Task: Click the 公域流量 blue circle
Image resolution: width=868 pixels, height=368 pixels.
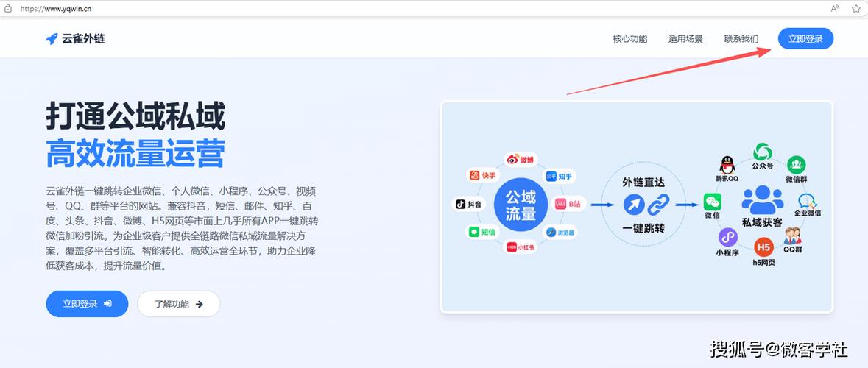Action: pos(521,205)
